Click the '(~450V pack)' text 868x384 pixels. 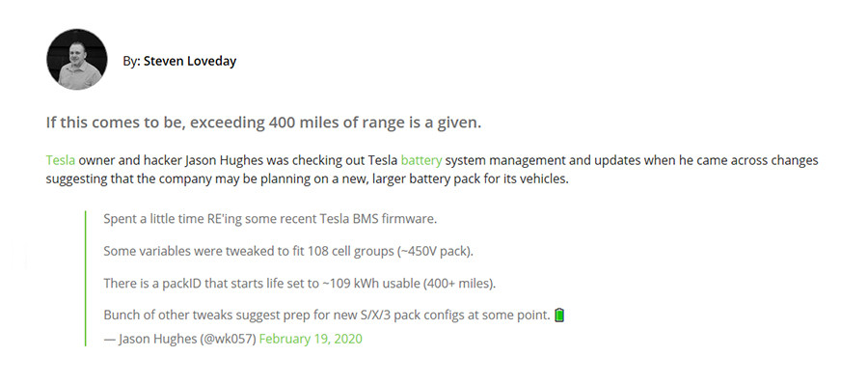click(x=435, y=251)
